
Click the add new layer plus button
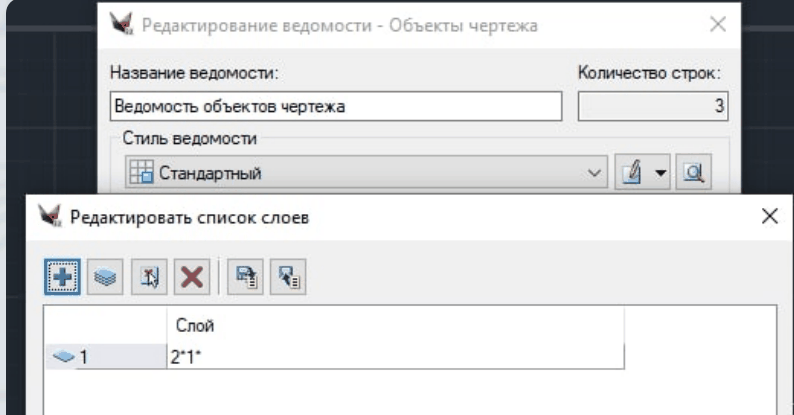pyautogui.click(x=61, y=275)
